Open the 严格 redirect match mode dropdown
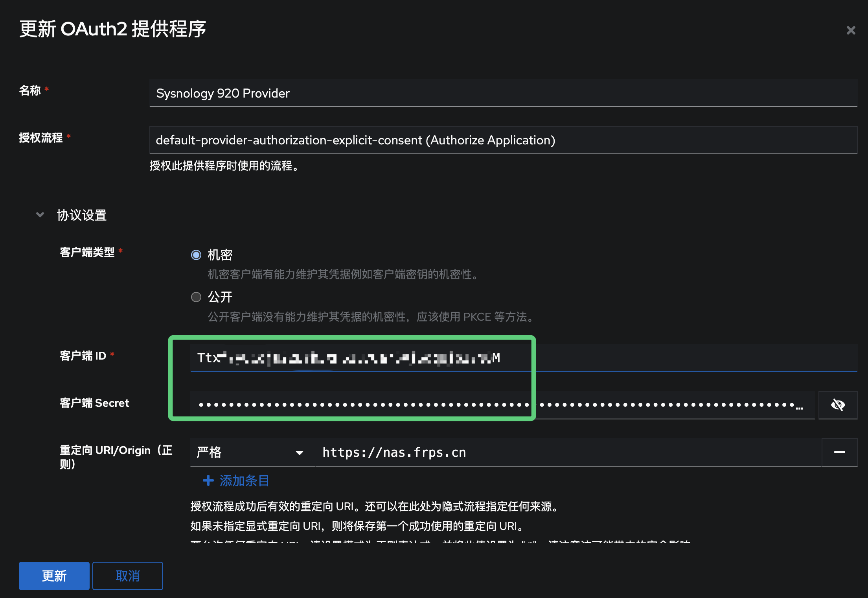 (x=252, y=452)
